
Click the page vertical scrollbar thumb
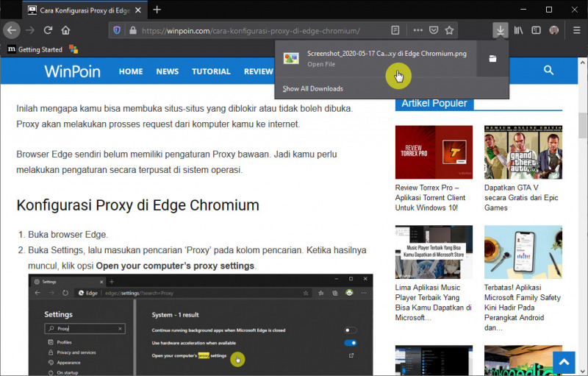click(x=582, y=125)
